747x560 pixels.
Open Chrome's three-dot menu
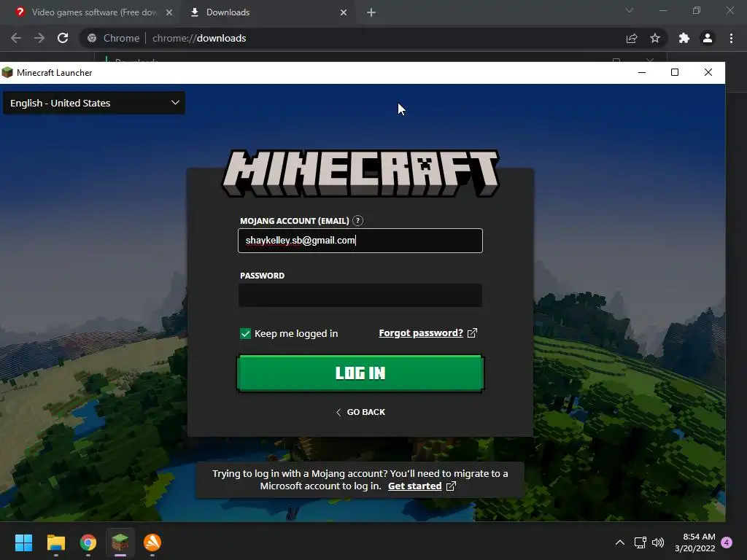coord(731,38)
